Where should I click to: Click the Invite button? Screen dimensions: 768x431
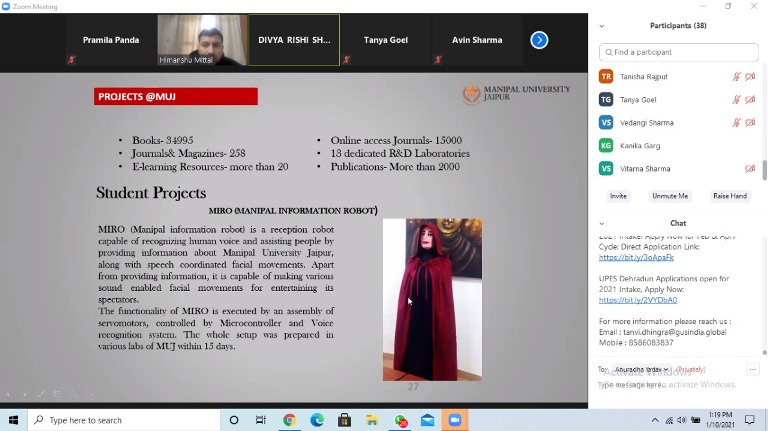click(x=618, y=196)
